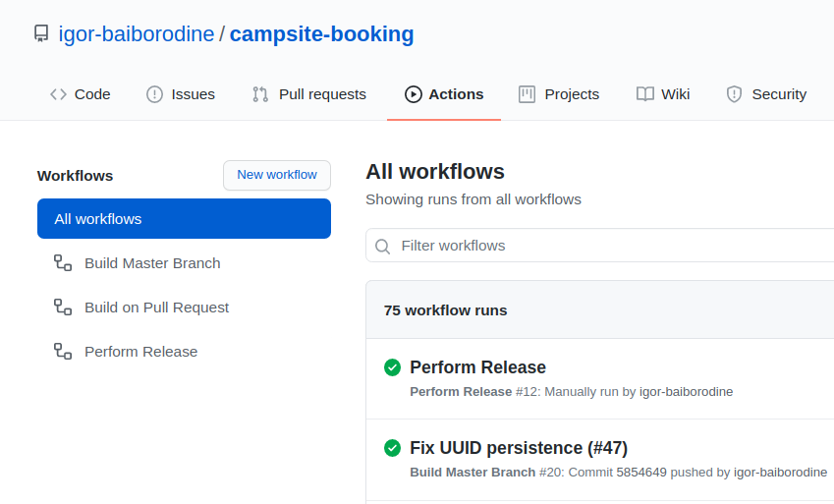Select the Actions tab
Screen dimensions: 834x504
pyautogui.click(x=444, y=94)
